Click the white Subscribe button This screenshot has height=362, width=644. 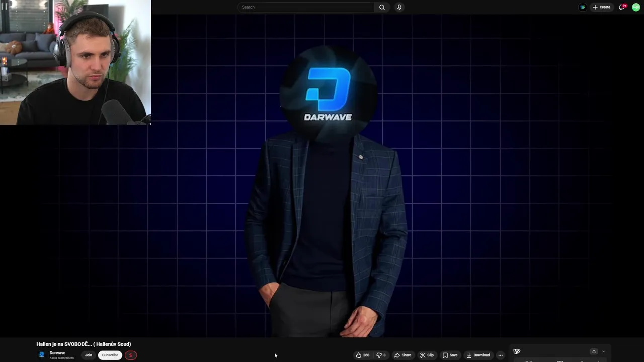(110, 355)
